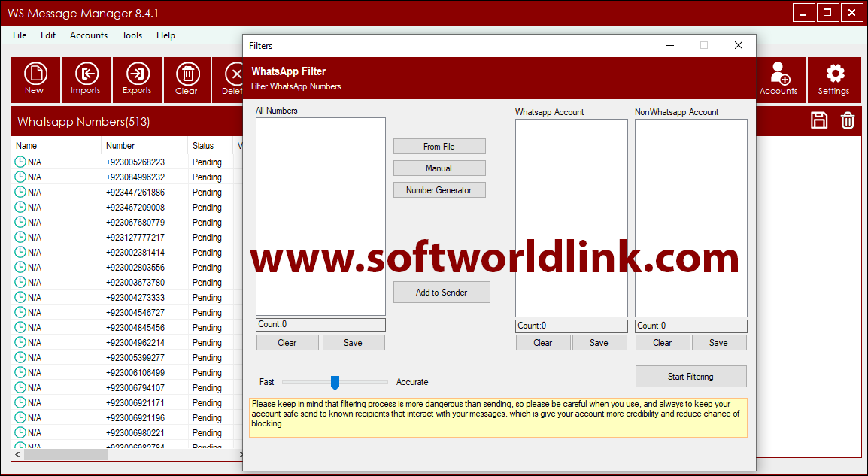Viewport: 868px width, 476px height.
Task: Click the NonWhatsapp Account Count:0 field
Action: (690, 326)
